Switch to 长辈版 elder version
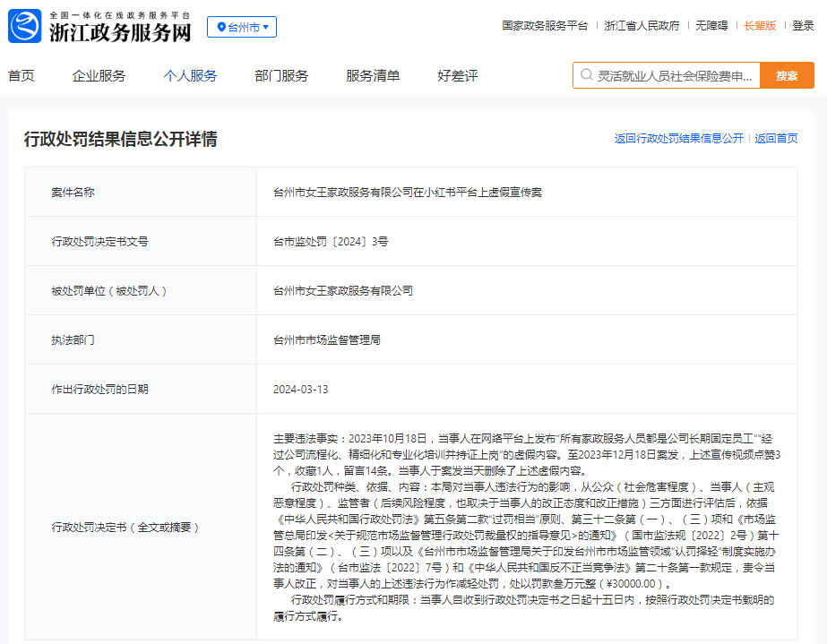The width and height of the screenshot is (827, 644). (x=760, y=25)
